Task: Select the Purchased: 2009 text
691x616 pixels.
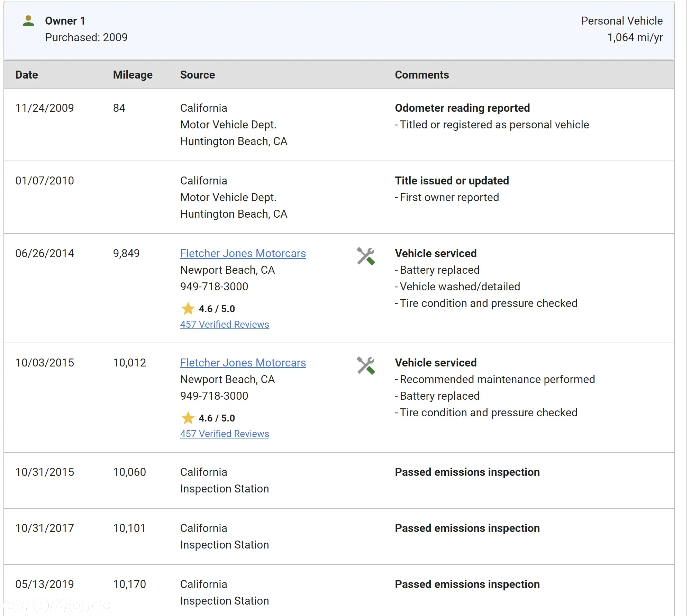Action: click(x=86, y=37)
